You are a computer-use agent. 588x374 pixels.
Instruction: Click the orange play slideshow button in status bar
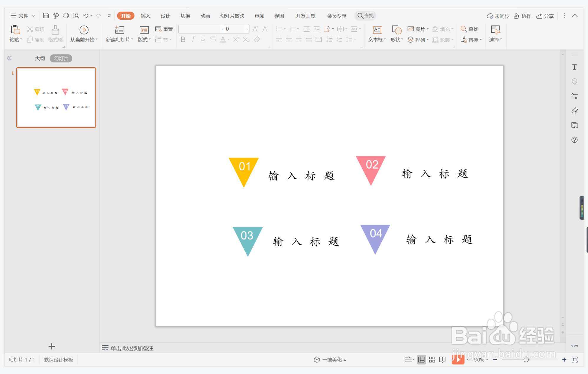coord(458,359)
